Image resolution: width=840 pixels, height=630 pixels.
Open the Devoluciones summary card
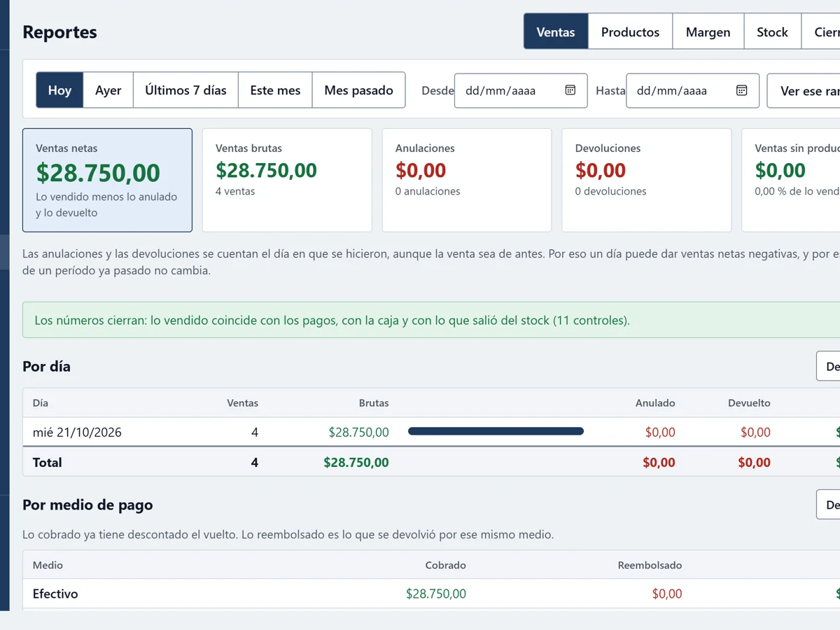647,180
